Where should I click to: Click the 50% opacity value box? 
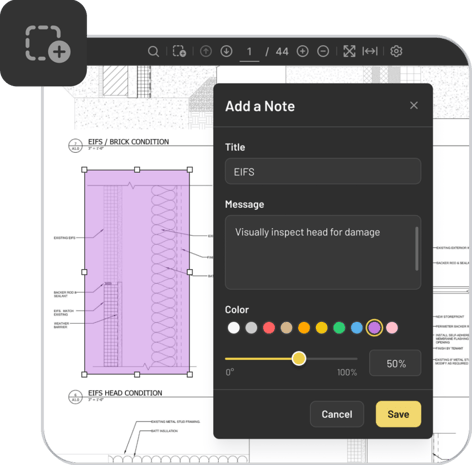395,363
